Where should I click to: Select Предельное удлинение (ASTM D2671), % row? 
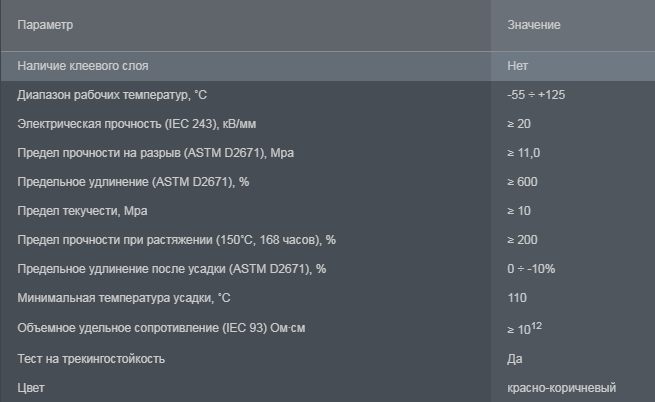(x=328, y=182)
